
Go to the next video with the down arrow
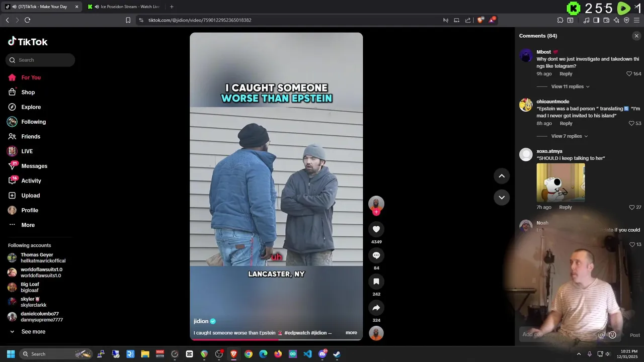[502, 197]
